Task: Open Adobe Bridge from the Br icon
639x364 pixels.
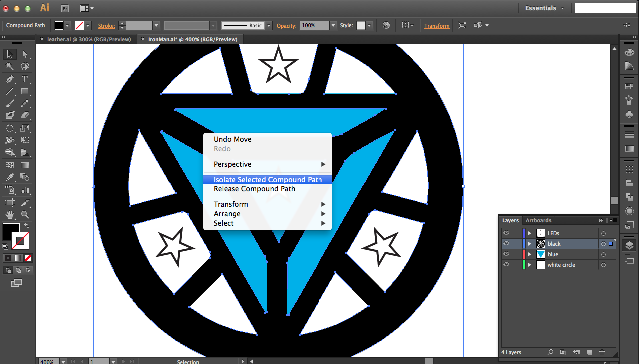Action: (x=65, y=8)
